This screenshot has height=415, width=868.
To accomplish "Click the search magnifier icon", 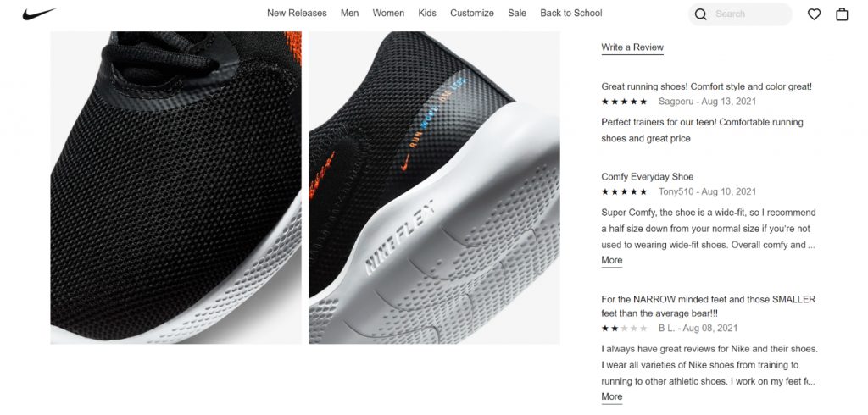I will (700, 14).
